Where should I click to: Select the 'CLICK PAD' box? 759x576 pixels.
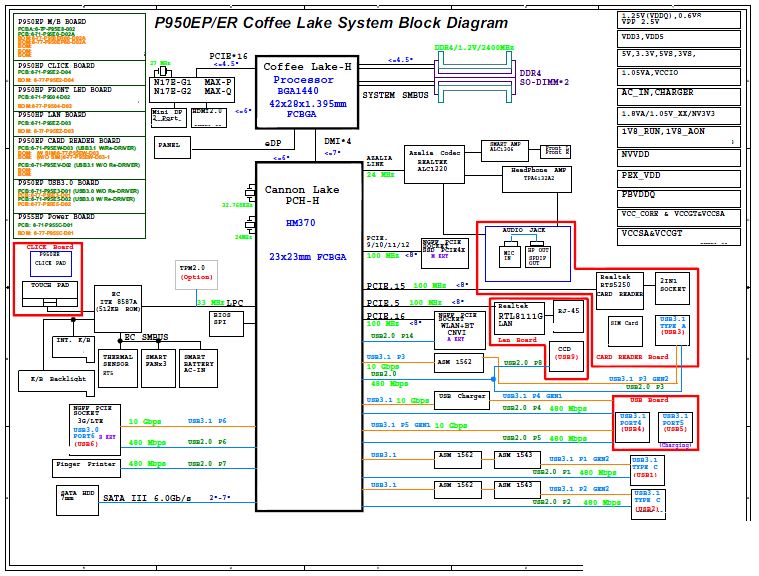[50, 264]
